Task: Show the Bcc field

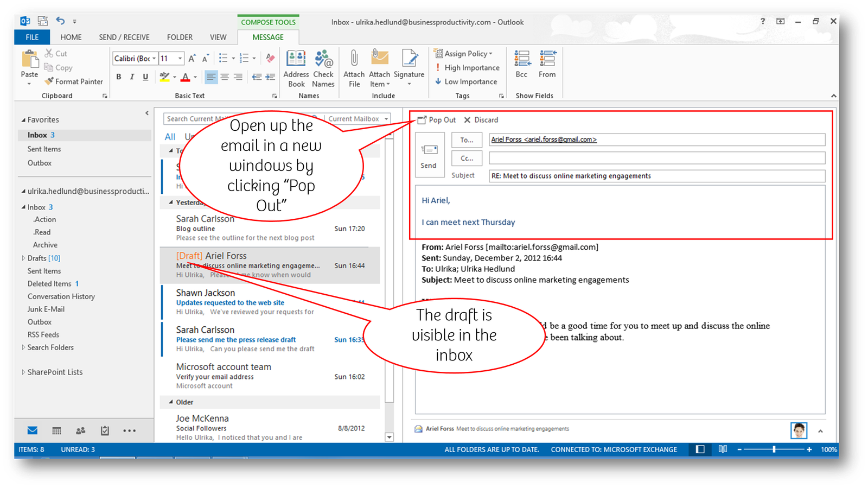Action: tap(522, 64)
